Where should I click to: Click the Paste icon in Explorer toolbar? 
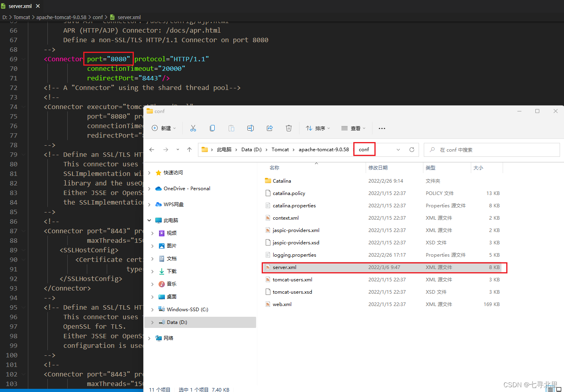(x=231, y=128)
